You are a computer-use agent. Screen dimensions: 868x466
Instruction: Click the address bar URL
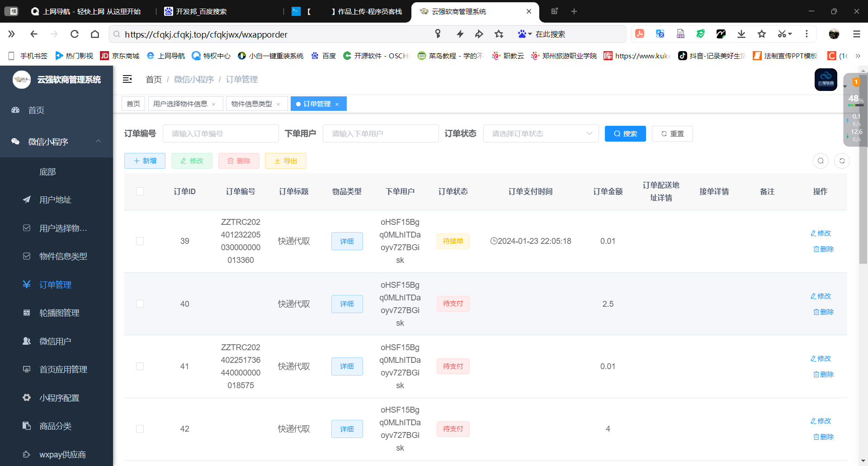tap(206, 34)
